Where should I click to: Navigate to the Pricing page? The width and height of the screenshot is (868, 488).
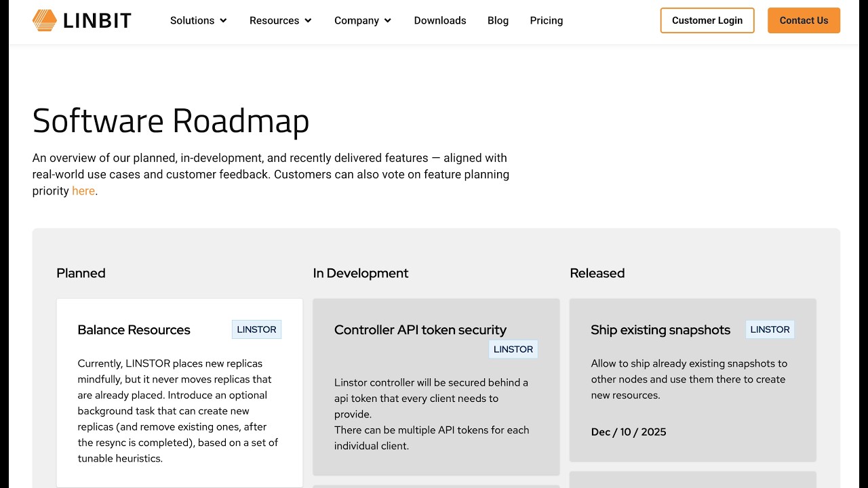[547, 20]
